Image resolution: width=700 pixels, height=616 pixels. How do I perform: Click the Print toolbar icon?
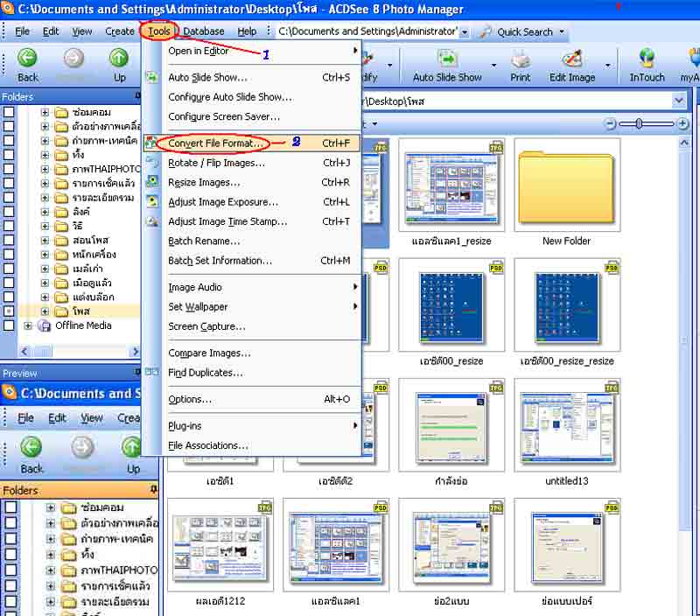(x=521, y=59)
